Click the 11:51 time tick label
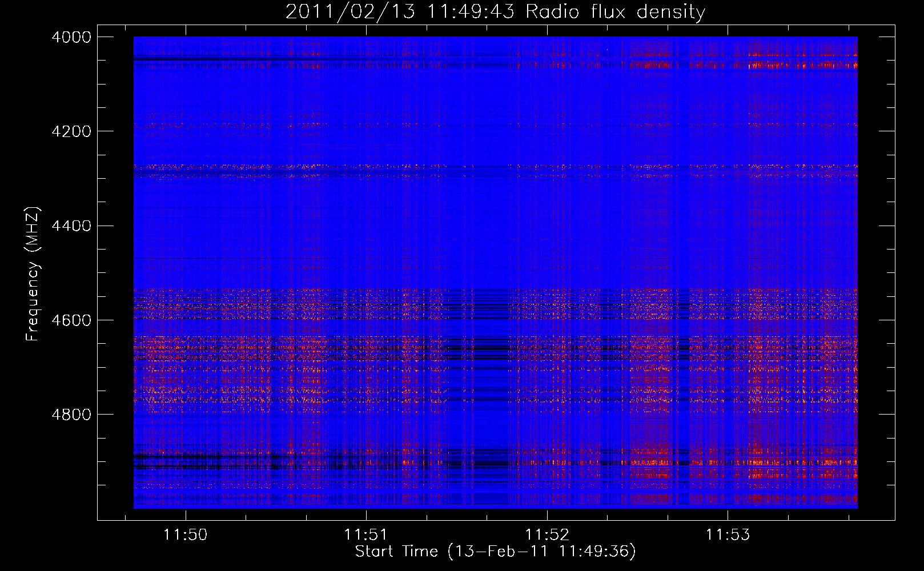 (365, 535)
